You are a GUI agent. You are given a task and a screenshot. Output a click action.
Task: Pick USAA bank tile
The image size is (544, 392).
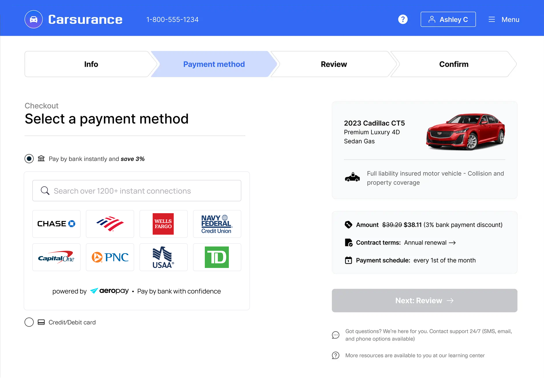(163, 257)
